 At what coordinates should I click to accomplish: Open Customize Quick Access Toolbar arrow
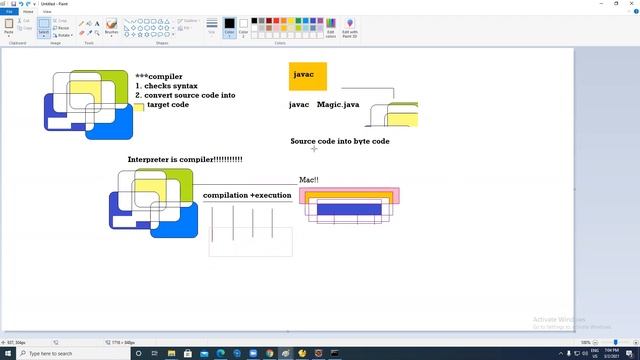[x=34, y=4]
